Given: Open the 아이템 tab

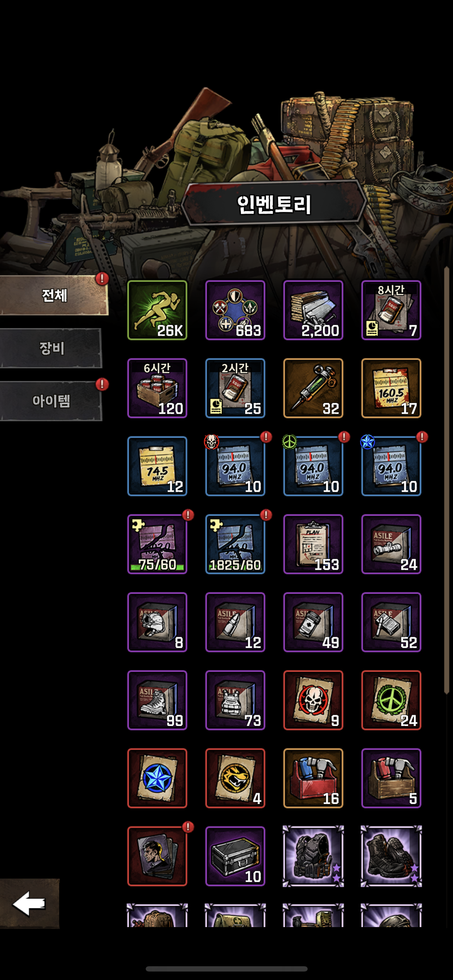Looking at the screenshot, I should (x=51, y=401).
